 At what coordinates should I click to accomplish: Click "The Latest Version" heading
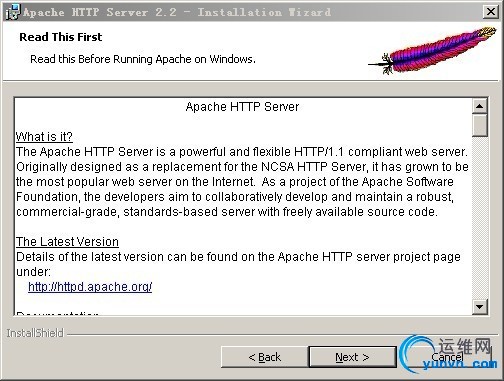67,242
